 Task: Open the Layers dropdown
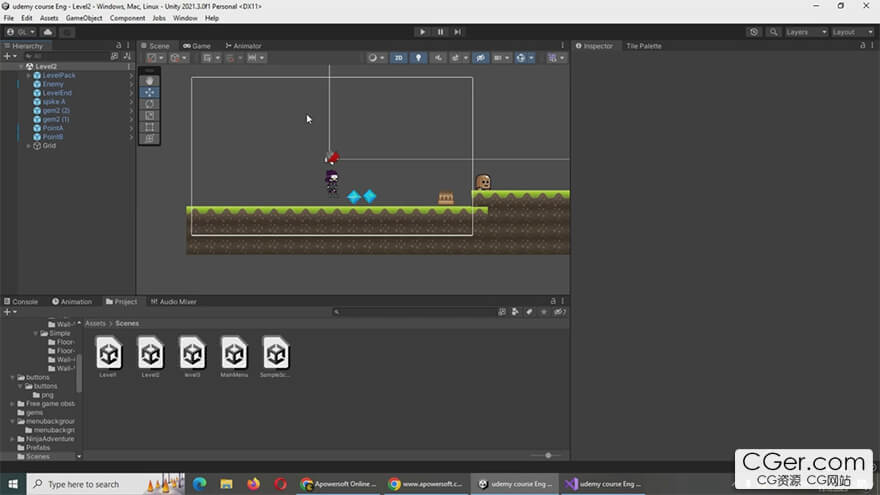click(806, 32)
